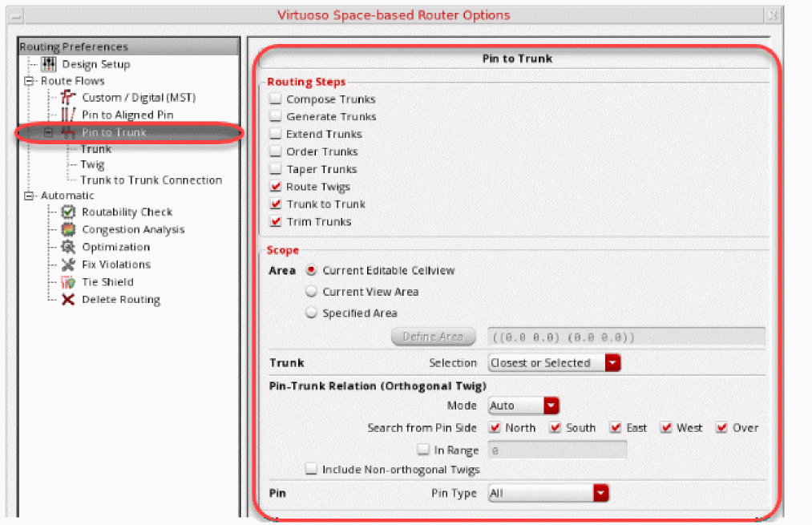This screenshot has width=812, height=525.
Task: Click the Pin to Trunk icon
Action: [68, 132]
